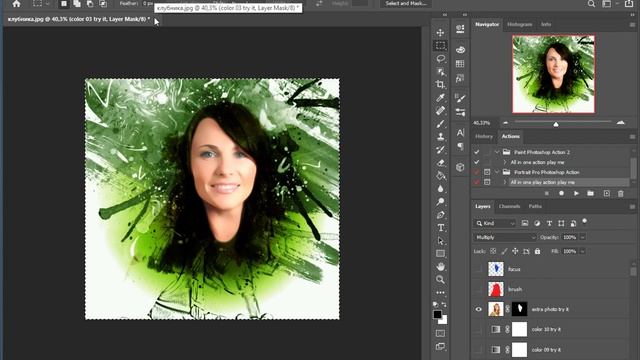Select the Rectangular Marquee tool
Screen dimensions: 640x360
[x=440, y=45]
